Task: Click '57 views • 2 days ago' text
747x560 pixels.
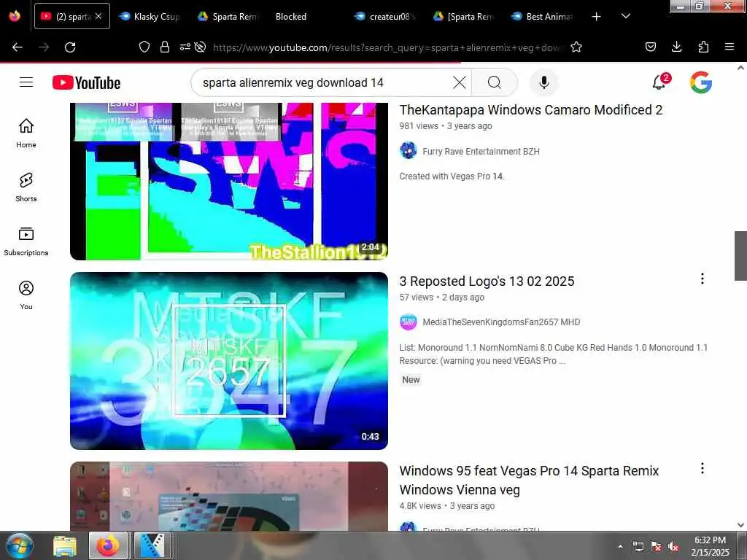Action: pyautogui.click(x=441, y=297)
